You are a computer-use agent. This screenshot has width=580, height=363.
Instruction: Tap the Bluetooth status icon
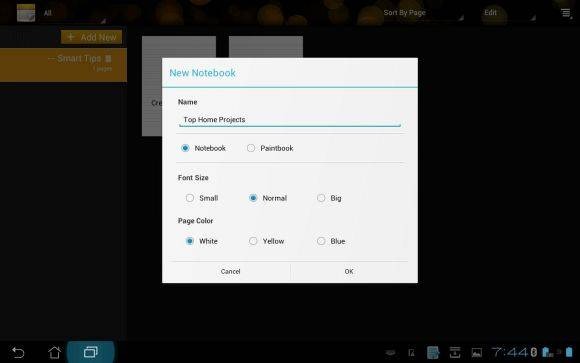[534, 352]
